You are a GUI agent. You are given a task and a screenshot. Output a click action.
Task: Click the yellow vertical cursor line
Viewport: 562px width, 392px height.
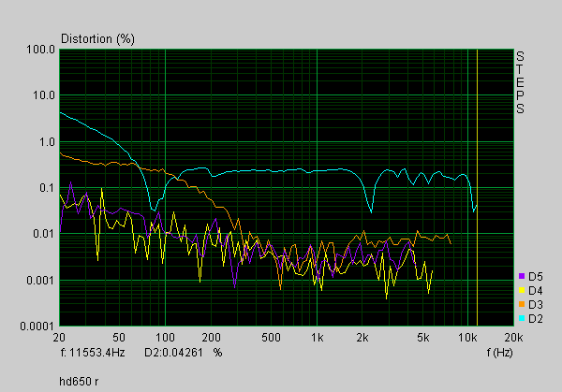click(x=477, y=188)
